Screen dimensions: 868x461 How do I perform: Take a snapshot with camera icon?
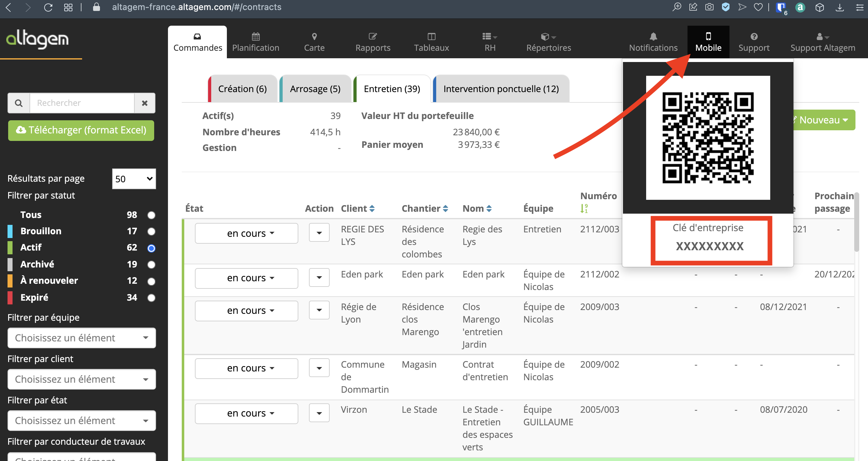tap(709, 7)
